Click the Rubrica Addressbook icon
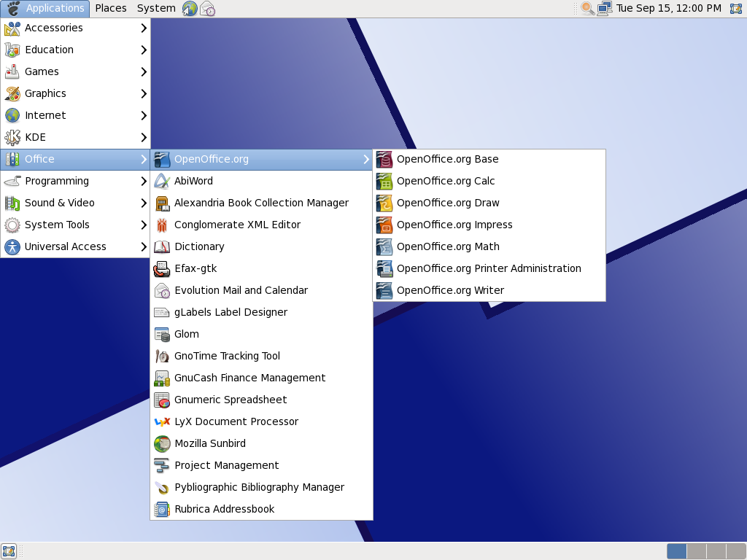 click(x=162, y=510)
